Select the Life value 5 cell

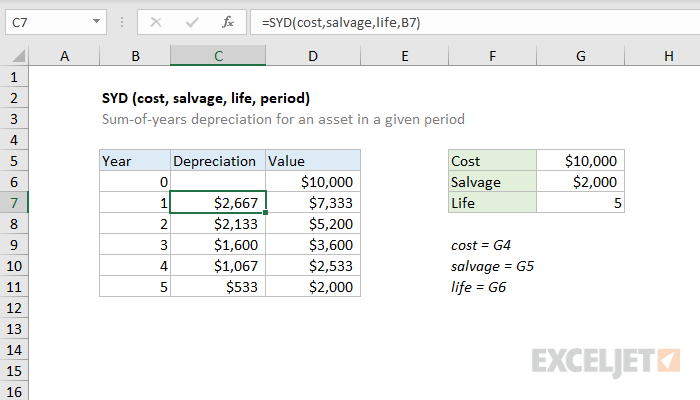click(580, 203)
